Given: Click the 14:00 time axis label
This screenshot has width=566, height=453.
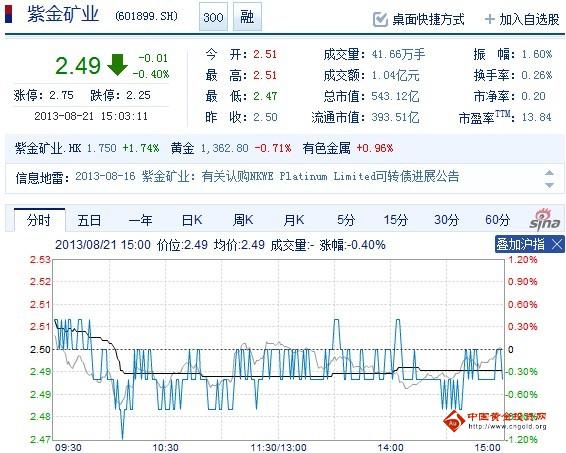Looking at the screenshot, I should click(x=391, y=448).
